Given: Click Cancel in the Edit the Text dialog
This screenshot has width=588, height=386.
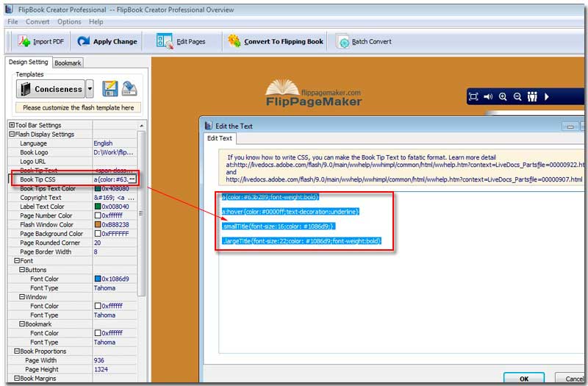Looking at the screenshot, I should (571, 378).
